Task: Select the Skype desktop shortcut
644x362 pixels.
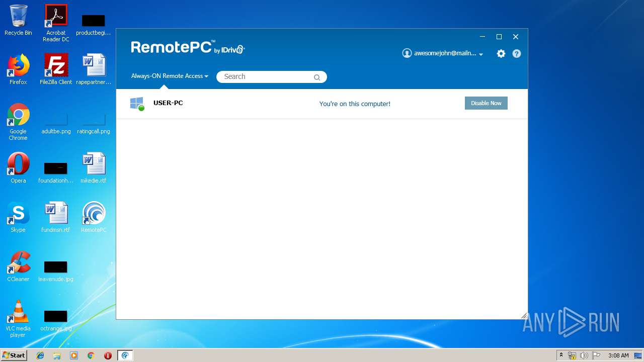Action: (x=18, y=217)
